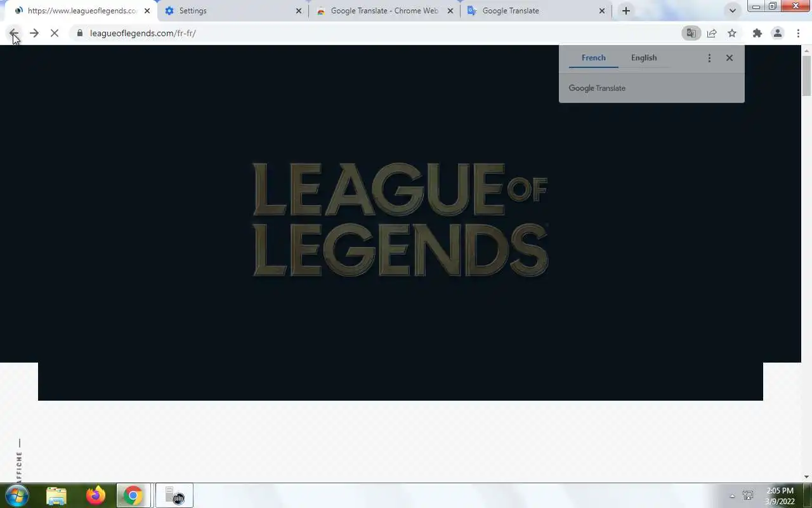Open the taskbar app next to Chrome
The height and width of the screenshot is (508, 812).
pyautogui.click(x=174, y=495)
